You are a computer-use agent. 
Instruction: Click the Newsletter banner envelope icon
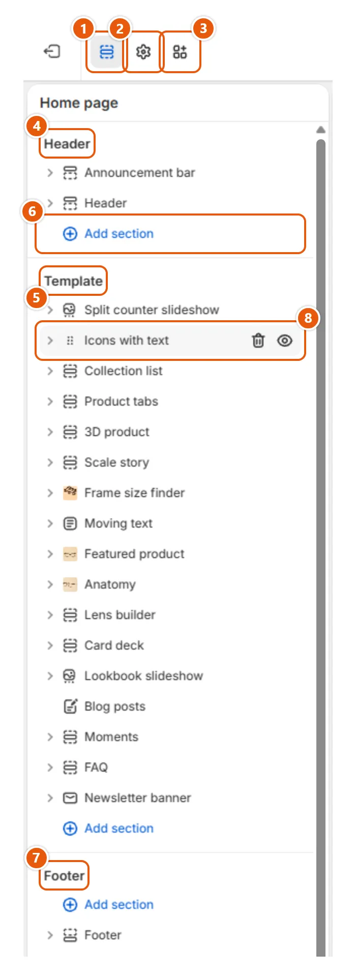click(x=70, y=798)
